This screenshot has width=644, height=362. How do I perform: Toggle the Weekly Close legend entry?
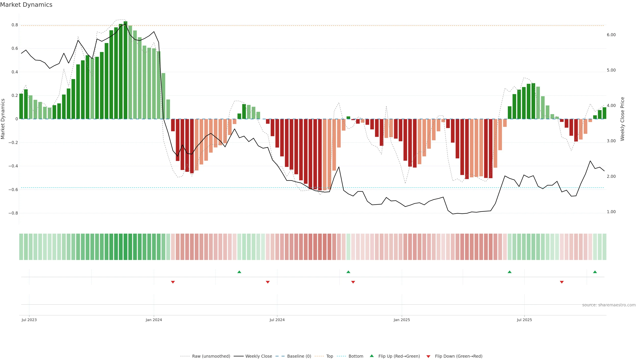click(258, 356)
